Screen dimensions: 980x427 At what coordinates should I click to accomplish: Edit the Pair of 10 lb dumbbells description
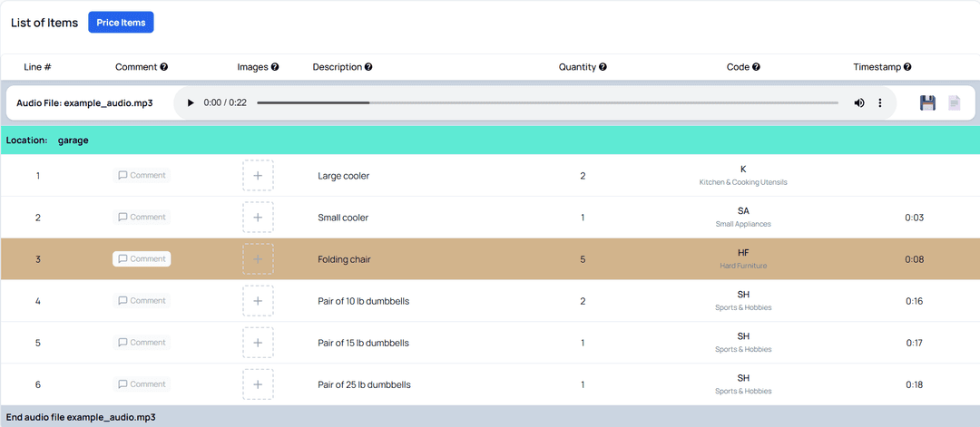pos(363,301)
